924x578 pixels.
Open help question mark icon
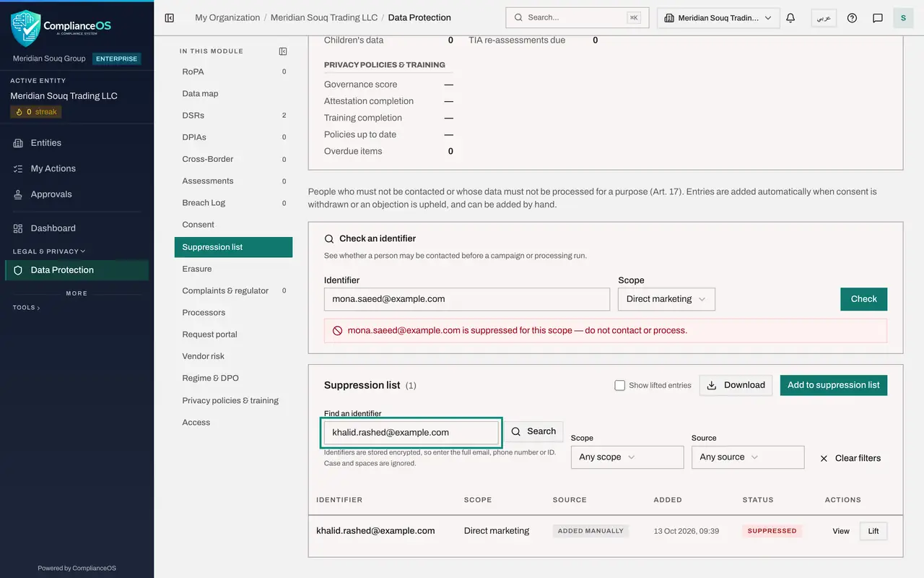point(852,18)
